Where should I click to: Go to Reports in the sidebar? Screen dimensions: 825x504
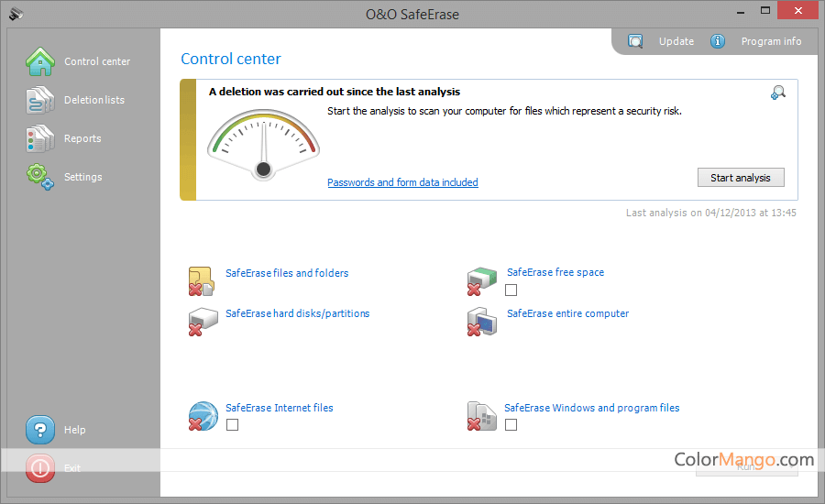click(x=82, y=138)
